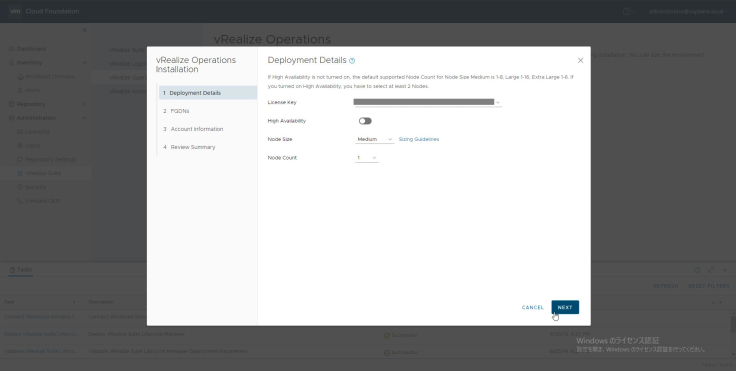Open Connect Workload domains task link
Image resolution: width=736 pixels, height=371 pixels.
[x=40, y=317]
